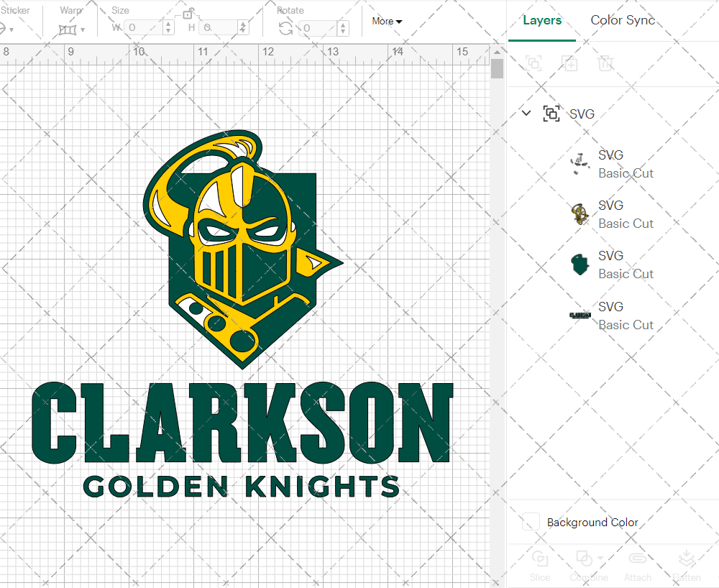The height and width of the screenshot is (588, 719).
Task: Open the Combine options dropdown arrow
Action: click(601, 559)
